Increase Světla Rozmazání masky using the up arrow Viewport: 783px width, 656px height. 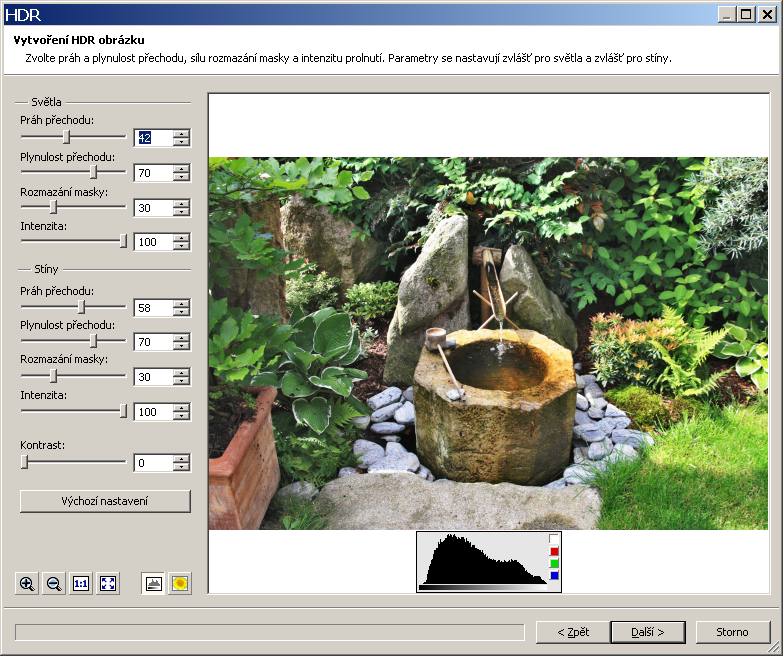click(181, 204)
